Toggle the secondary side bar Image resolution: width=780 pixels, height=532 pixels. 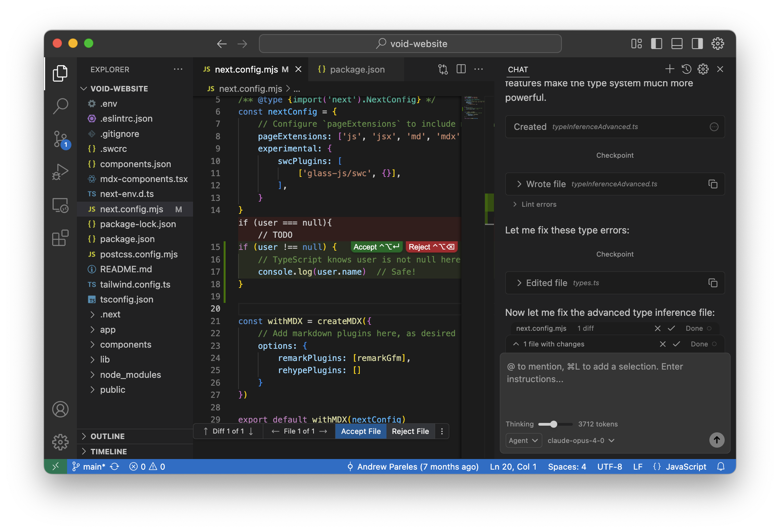697,44
